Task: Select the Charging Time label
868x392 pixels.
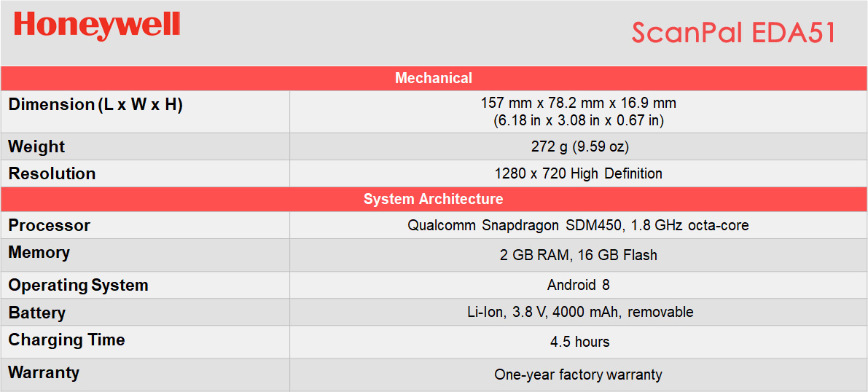Action: click(x=66, y=340)
